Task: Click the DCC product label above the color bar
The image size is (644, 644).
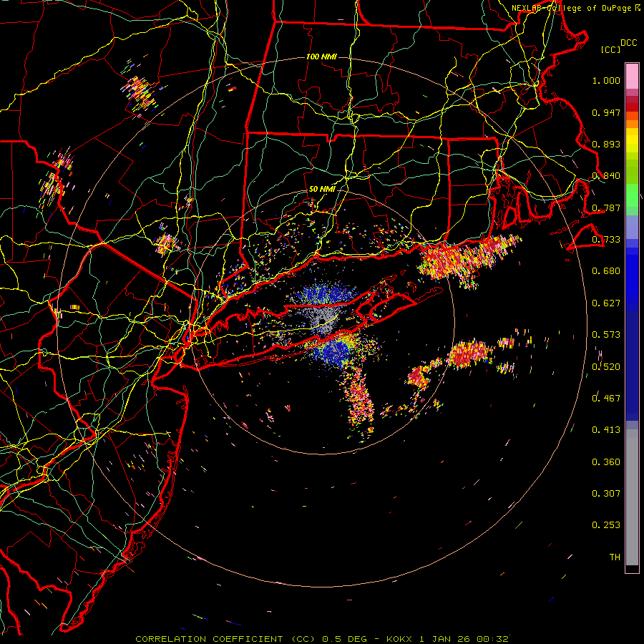Action: (628, 43)
